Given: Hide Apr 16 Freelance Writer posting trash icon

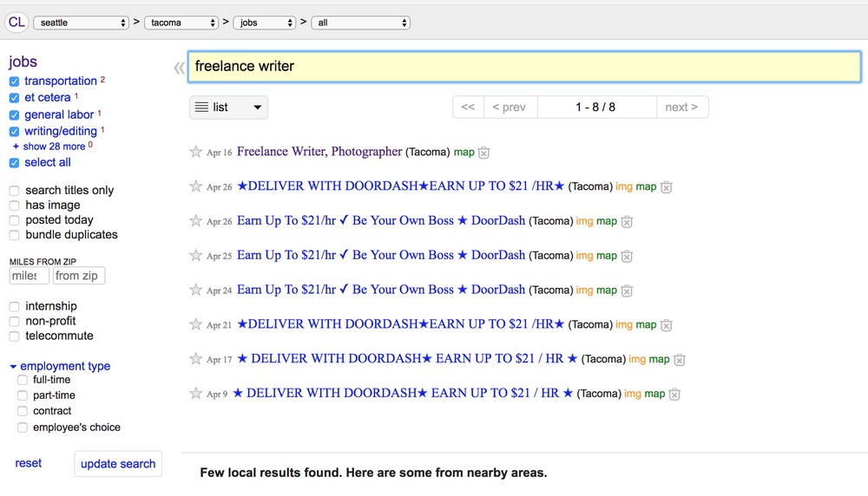Looking at the screenshot, I should (483, 153).
